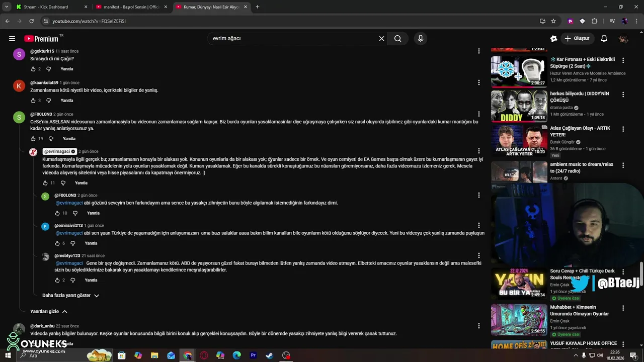Open options for herkes biliyordu DIDDY video
Viewport: 644px width, 362px height.
coord(623,95)
